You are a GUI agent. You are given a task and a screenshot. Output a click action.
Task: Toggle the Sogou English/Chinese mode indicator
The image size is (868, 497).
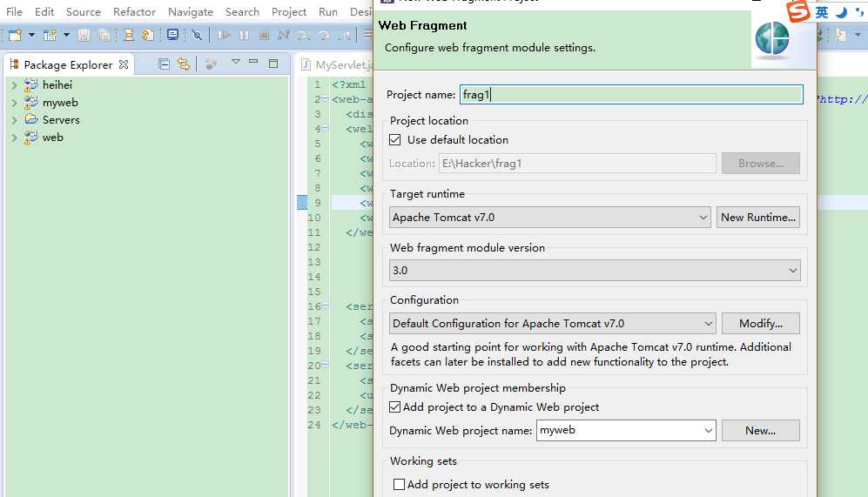[822, 11]
